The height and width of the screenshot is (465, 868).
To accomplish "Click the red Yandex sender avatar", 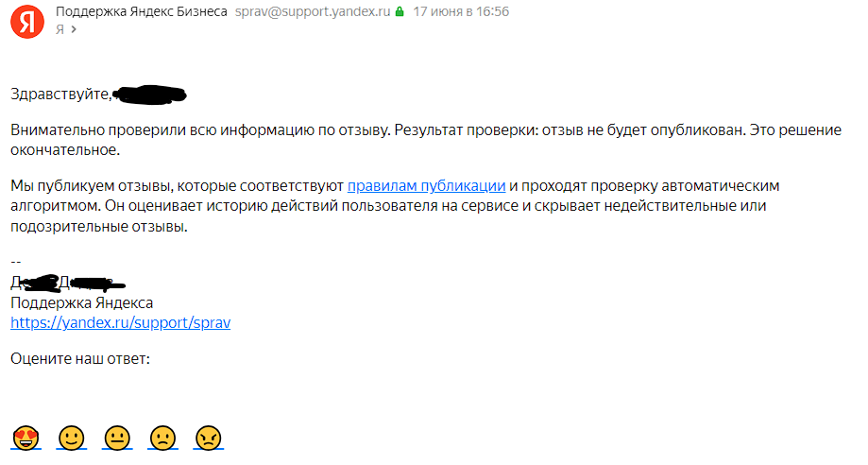I will 26,20.
